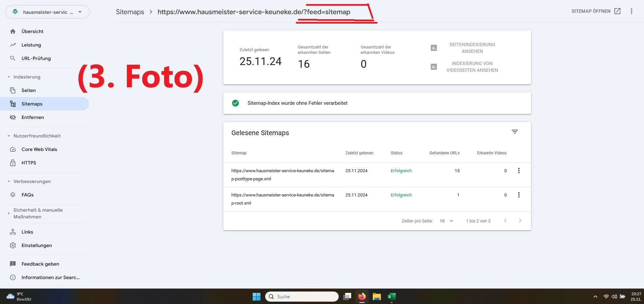Go to previous table page arrow
The height and width of the screenshot is (304, 644).
(x=505, y=220)
